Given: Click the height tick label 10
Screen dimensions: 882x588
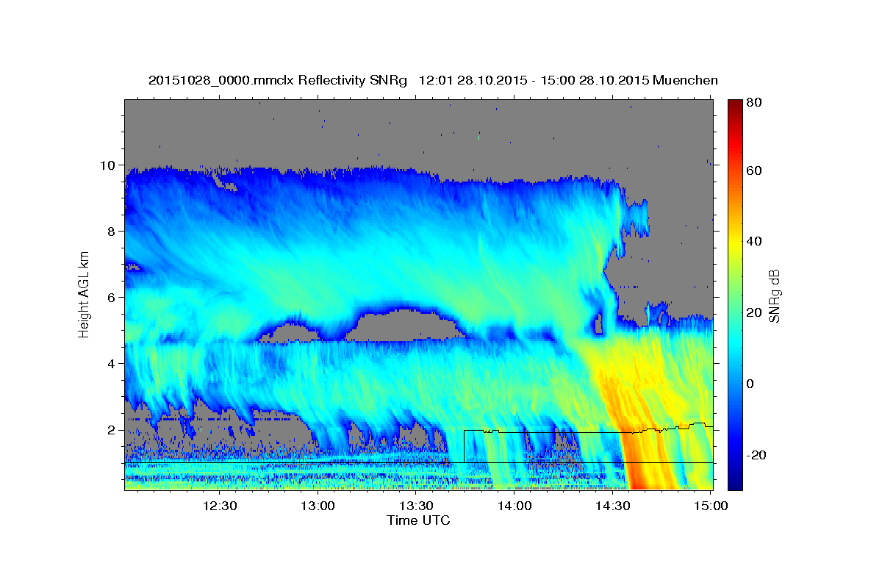Looking at the screenshot, I should coord(109,165).
